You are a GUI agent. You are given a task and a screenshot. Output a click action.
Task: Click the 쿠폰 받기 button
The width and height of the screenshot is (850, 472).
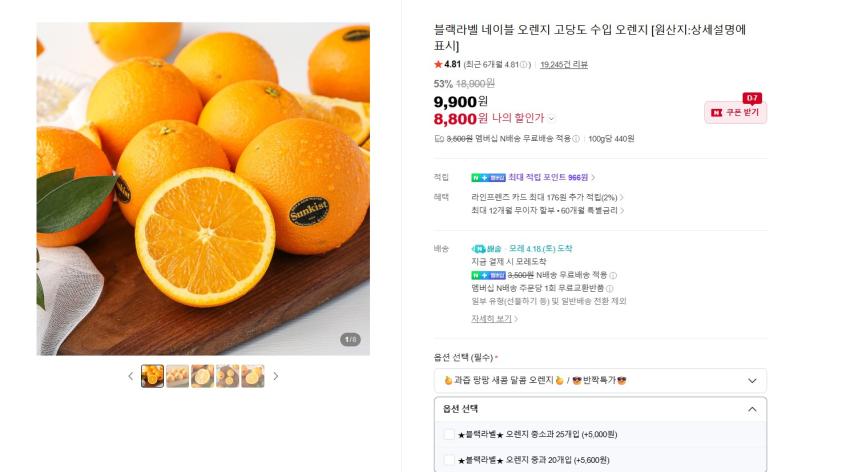[x=735, y=112]
